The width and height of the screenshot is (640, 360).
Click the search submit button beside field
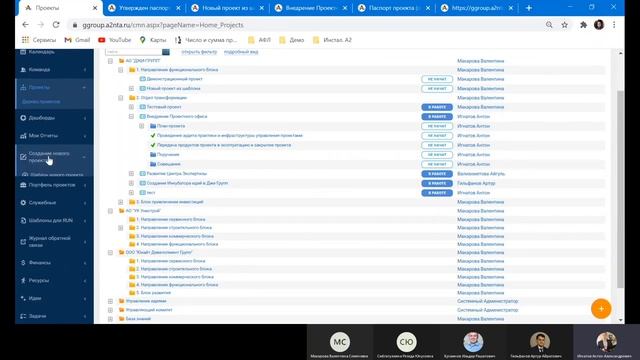pyautogui.click(x=166, y=52)
